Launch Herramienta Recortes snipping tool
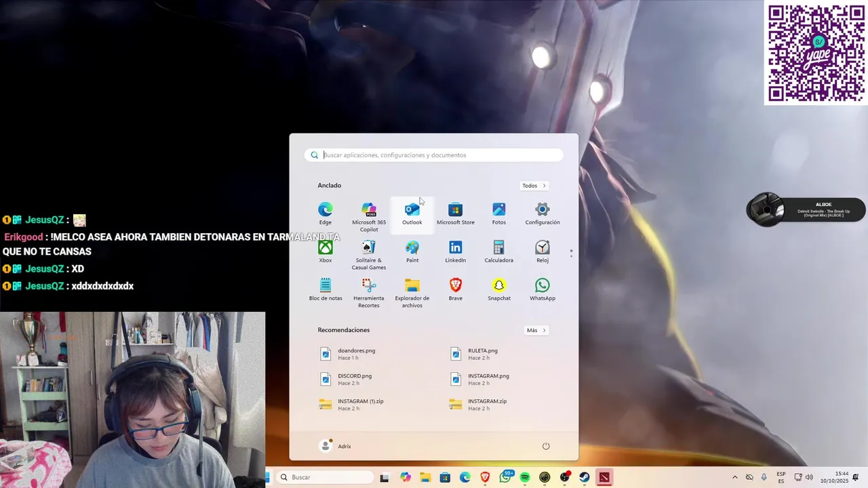This screenshot has width=868, height=488. tap(369, 293)
